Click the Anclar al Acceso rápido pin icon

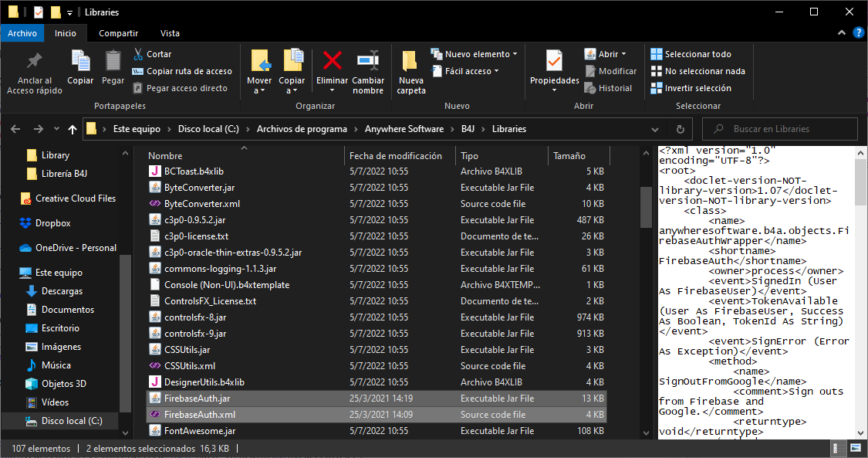[34, 59]
